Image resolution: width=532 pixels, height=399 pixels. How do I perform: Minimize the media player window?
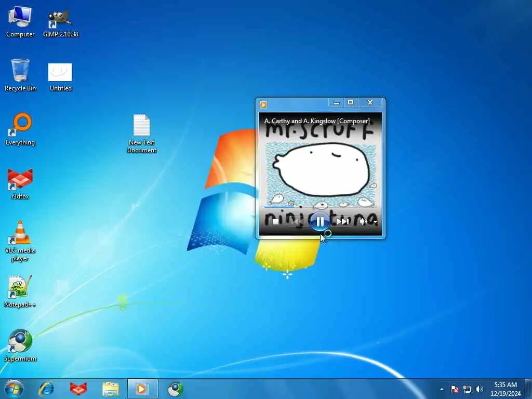point(337,103)
